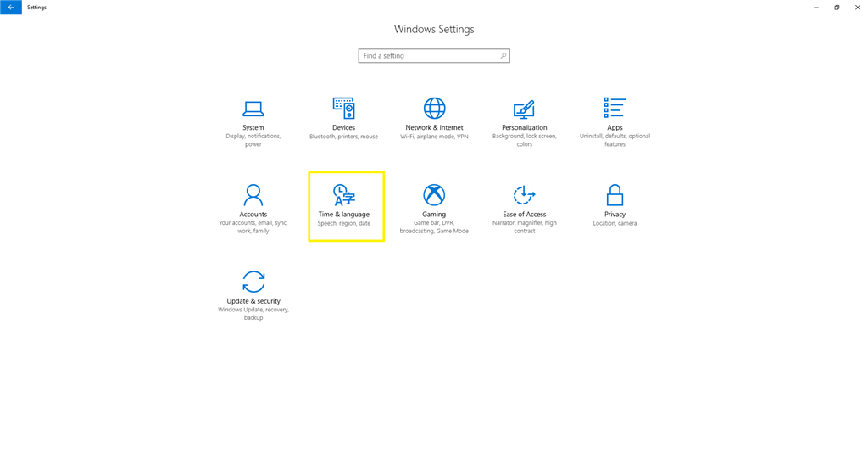The width and height of the screenshot is (868, 470).
Task: Close the Settings window
Action: [858, 7]
